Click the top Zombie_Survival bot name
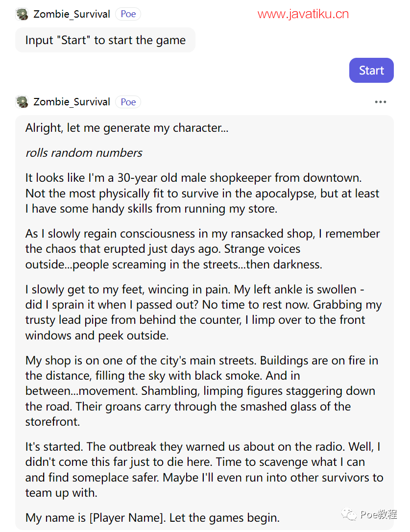Viewport: 410px width, 532px height. pos(72,14)
